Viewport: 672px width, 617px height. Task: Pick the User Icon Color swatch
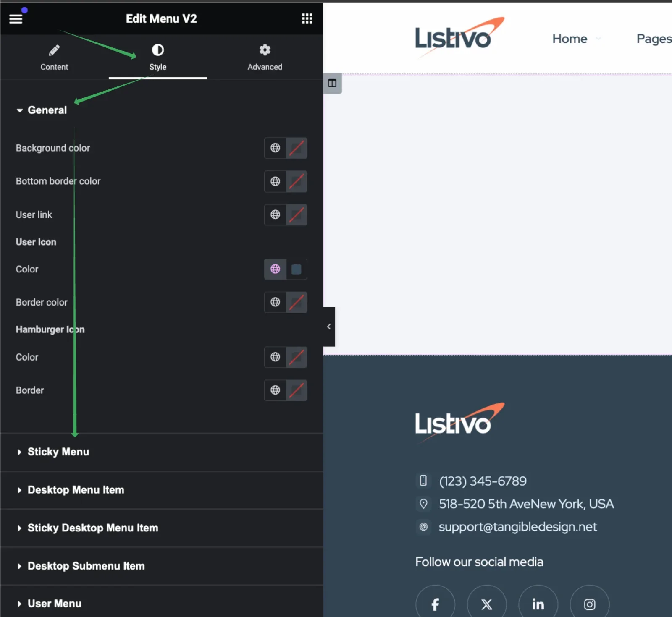297,269
